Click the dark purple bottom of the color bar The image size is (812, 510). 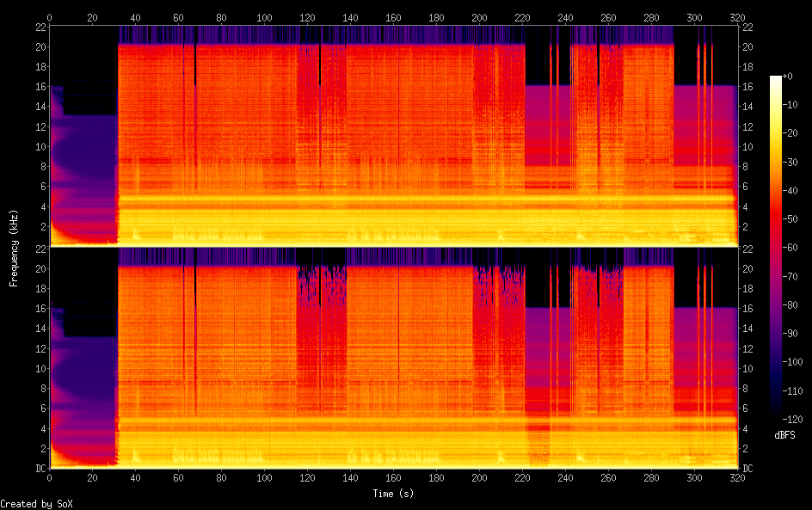tap(776, 418)
